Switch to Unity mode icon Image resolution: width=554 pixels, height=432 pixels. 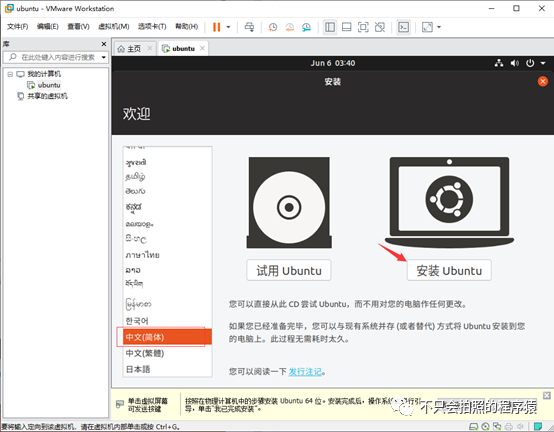tap(380, 27)
